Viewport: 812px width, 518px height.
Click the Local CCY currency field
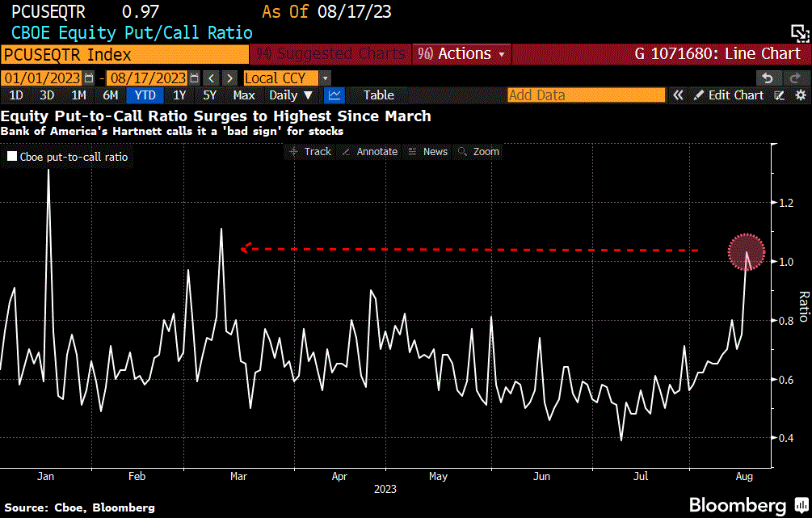(x=280, y=78)
